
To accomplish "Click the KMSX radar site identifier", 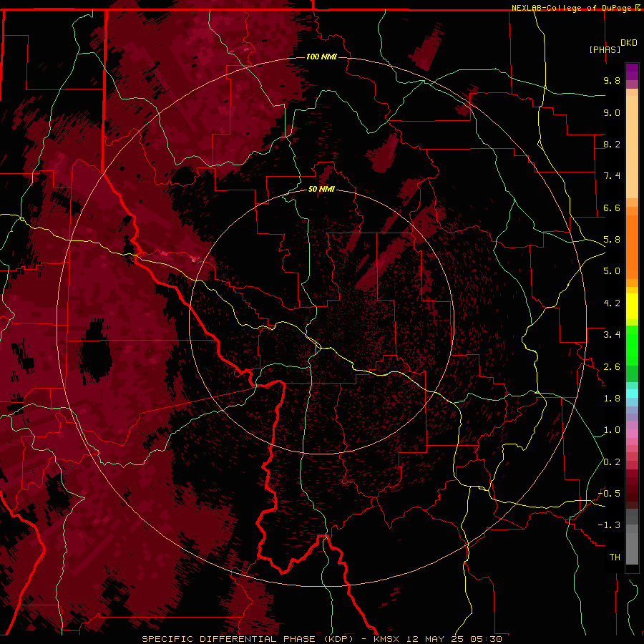I will (x=388, y=639).
